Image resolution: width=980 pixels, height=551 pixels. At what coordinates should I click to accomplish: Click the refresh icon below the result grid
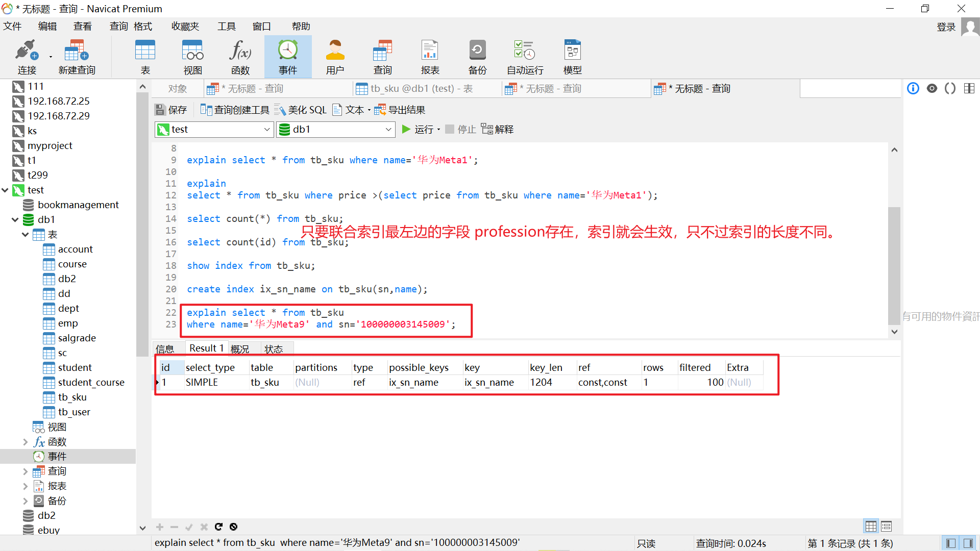click(218, 527)
